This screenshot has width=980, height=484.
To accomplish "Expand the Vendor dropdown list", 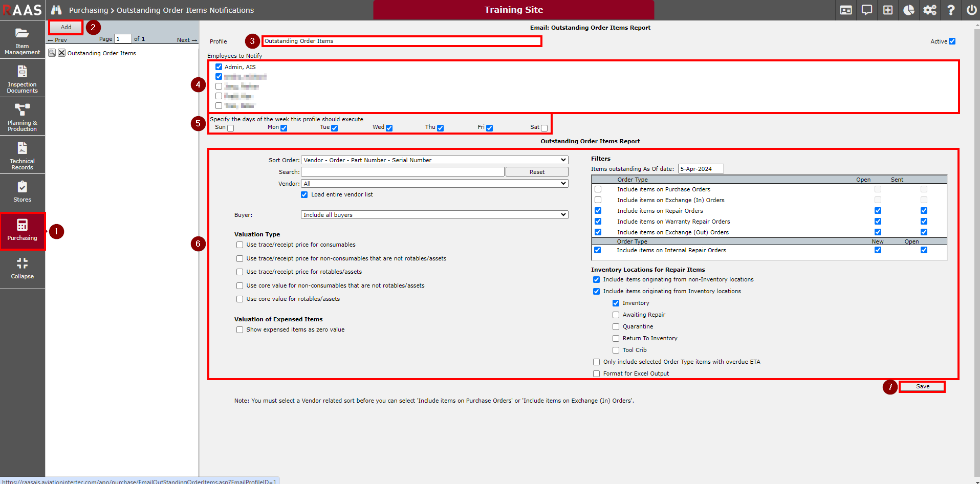I will (434, 184).
